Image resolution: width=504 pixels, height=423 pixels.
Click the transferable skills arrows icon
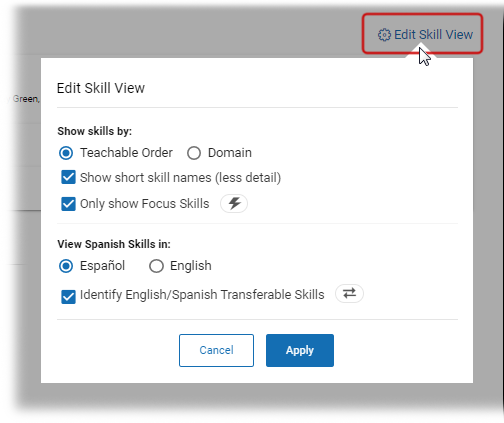pyautogui.click(x=349, y=294)
